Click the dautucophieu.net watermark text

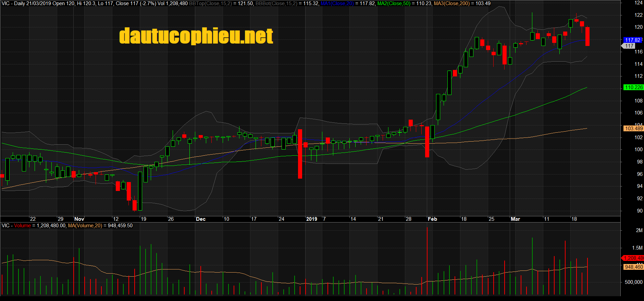click(x=196, y=36)
